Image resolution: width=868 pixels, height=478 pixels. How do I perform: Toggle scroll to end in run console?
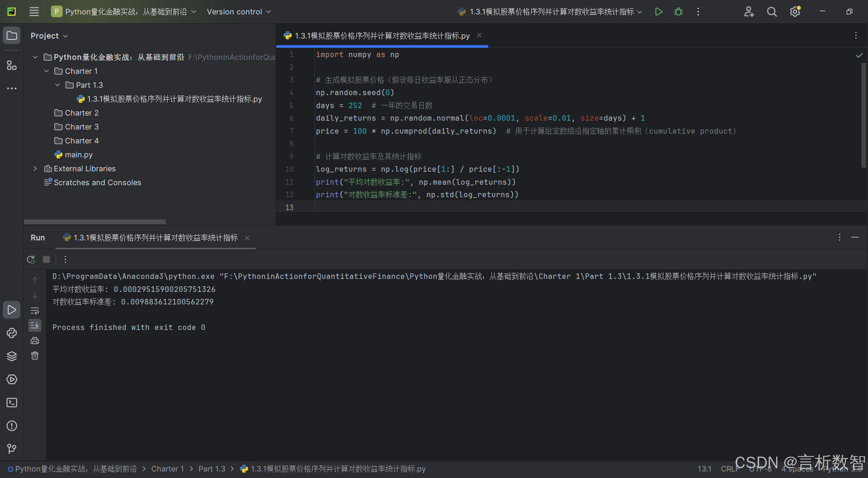tap(35, 325)
